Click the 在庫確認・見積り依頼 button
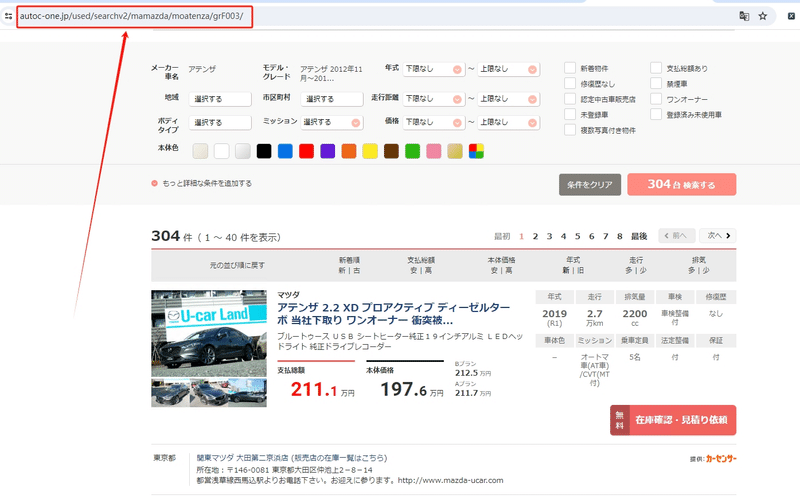Screen dimensions: 800x499 (x=673, y=420)
